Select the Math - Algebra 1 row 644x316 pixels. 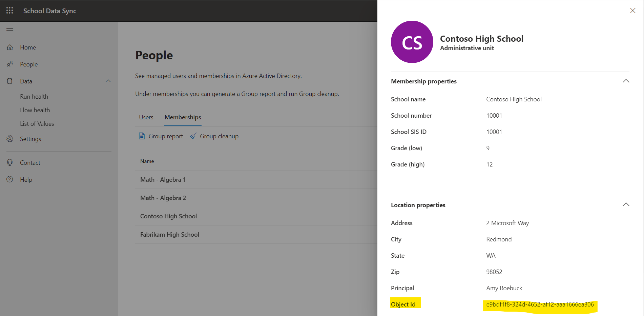click(x=256, y=179)
